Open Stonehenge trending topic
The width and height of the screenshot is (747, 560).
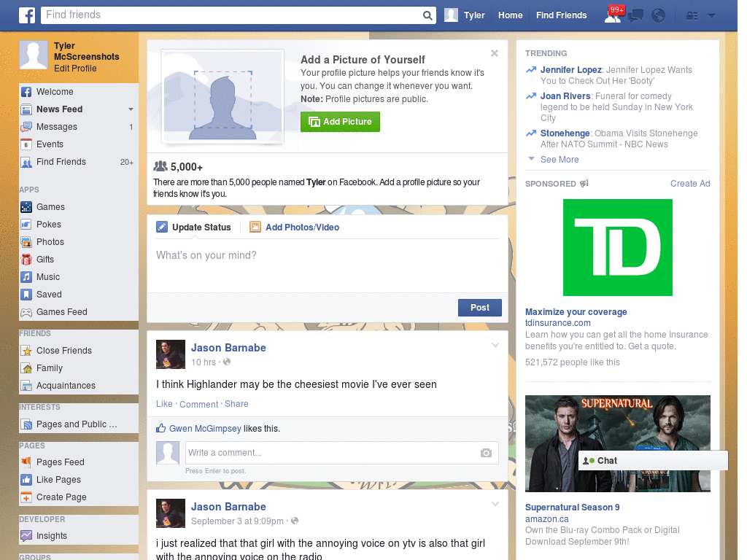565,133
